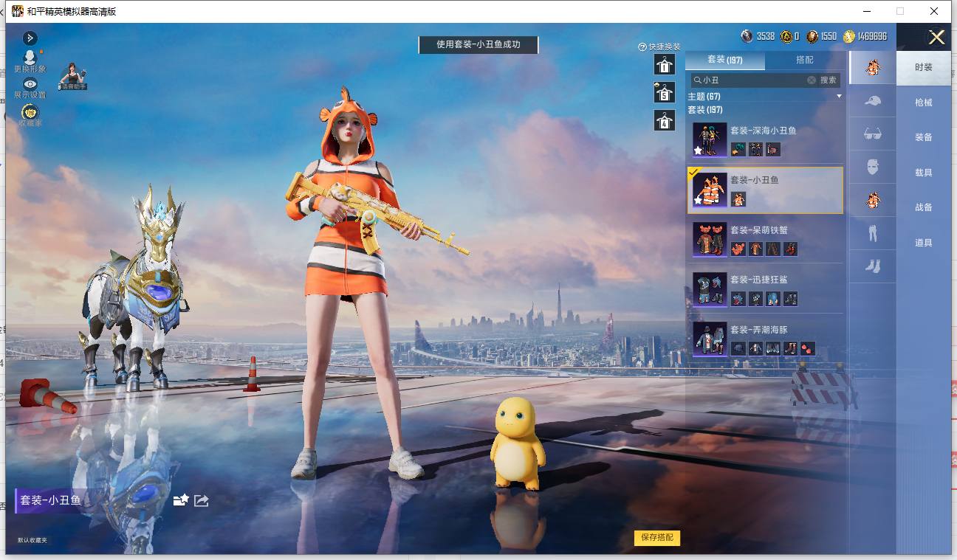Select the 套装-深海小丑鱼 outfit row
This screenshot has height=560, width=957.
pos(765,139)
